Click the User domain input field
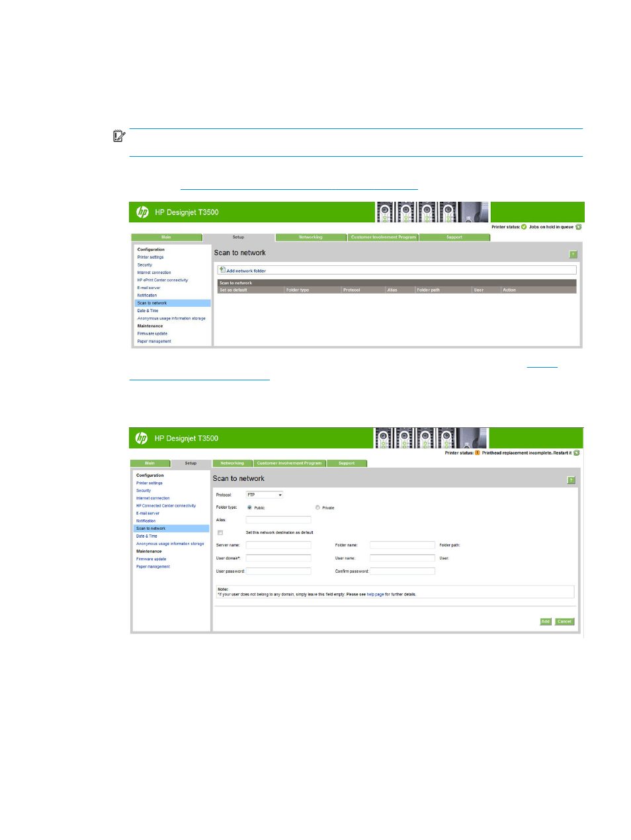This screenshot has height=840, width=631. click(278, 558)
